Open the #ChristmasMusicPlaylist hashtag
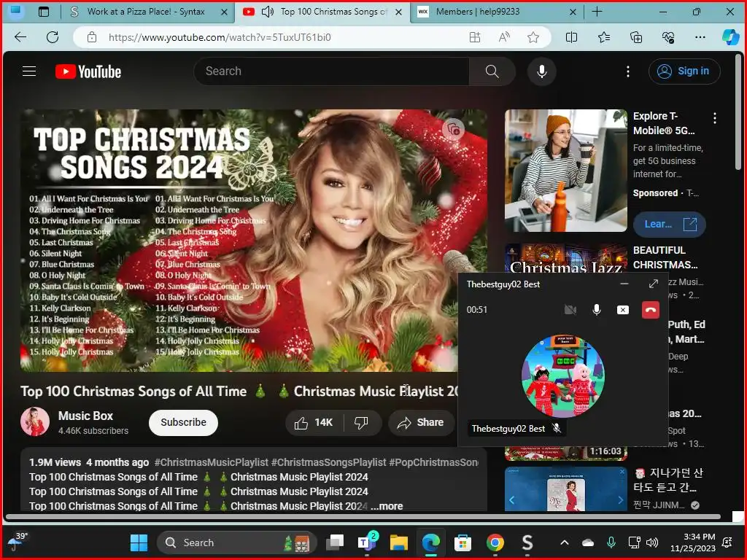The height and width of the screenshot is (560, 747). pos(211,462)
